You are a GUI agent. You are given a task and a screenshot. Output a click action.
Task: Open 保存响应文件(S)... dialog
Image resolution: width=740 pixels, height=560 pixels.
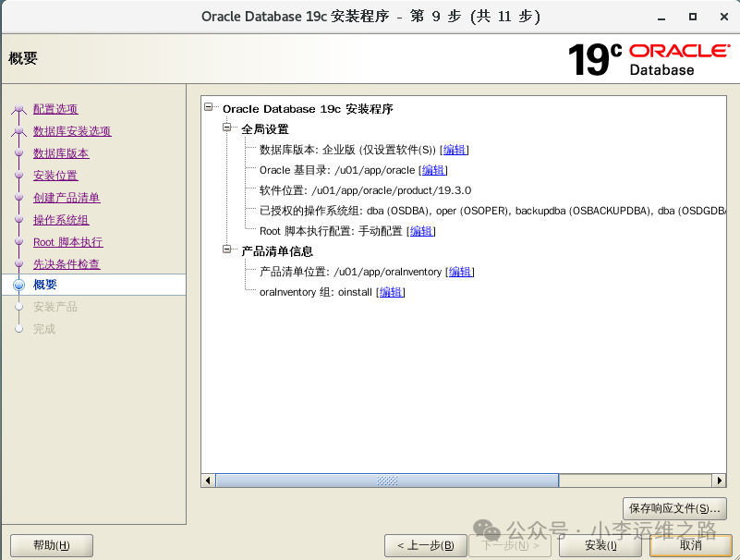pos(674,508)
